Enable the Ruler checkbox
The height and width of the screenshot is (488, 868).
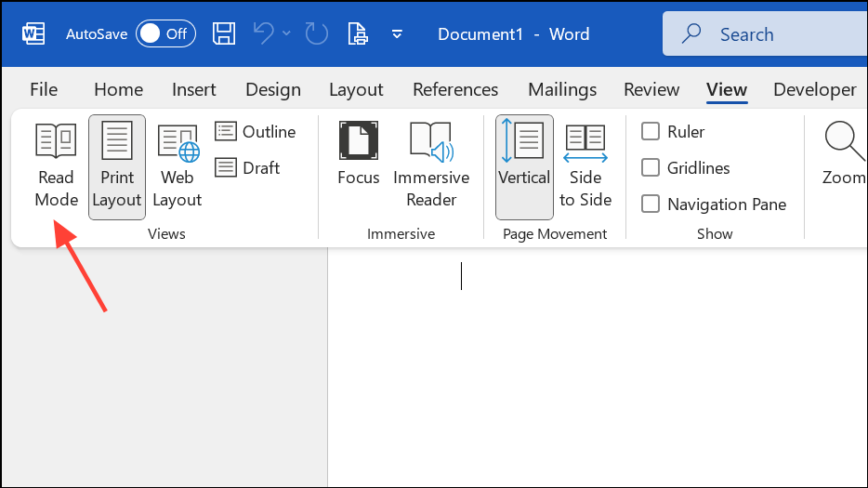pyautogui.click(x=651, y=132)
